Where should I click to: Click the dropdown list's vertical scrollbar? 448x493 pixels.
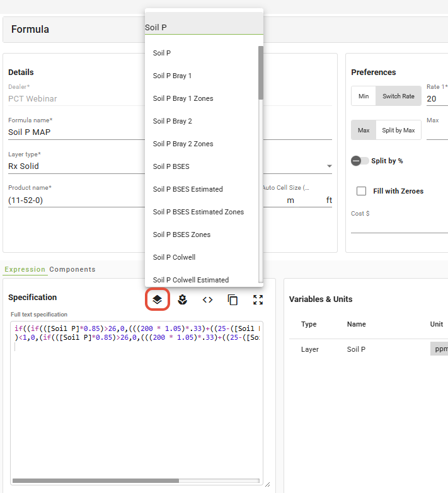(x=260, y=72)
